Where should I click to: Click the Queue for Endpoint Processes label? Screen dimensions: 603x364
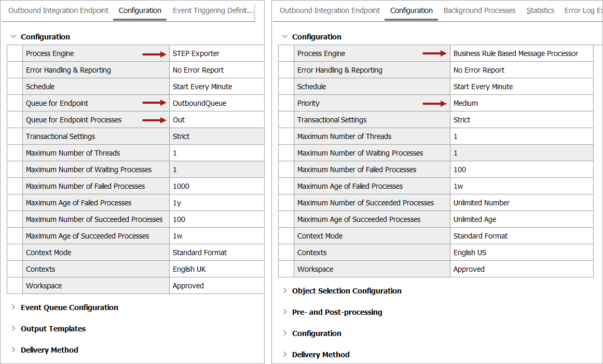tap(74, 120)
